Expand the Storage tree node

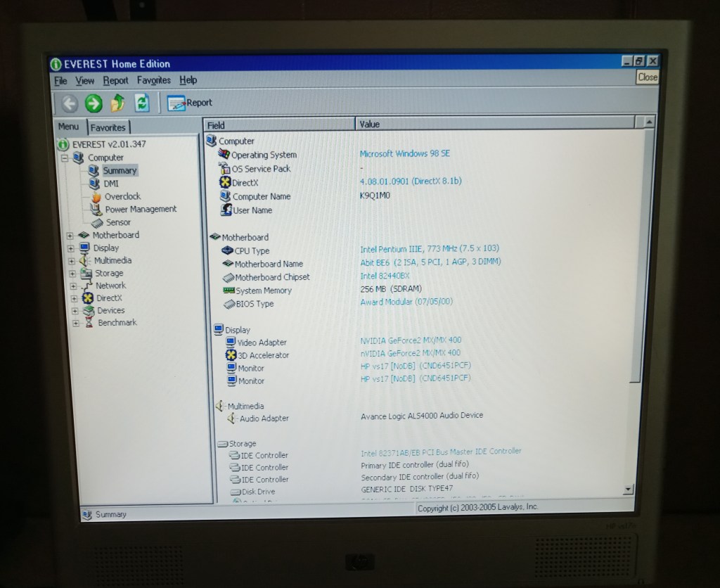[70, 274]
